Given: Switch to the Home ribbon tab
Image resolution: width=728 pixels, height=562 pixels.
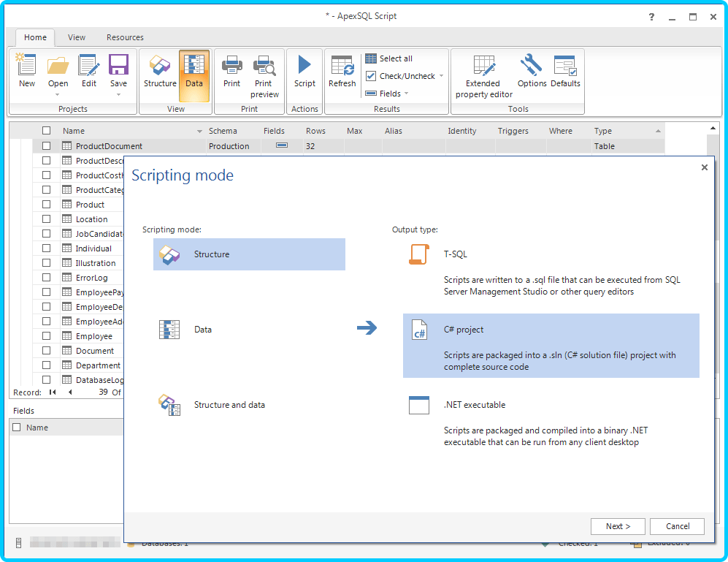Looking at the screenshot, I should [35, 37].
